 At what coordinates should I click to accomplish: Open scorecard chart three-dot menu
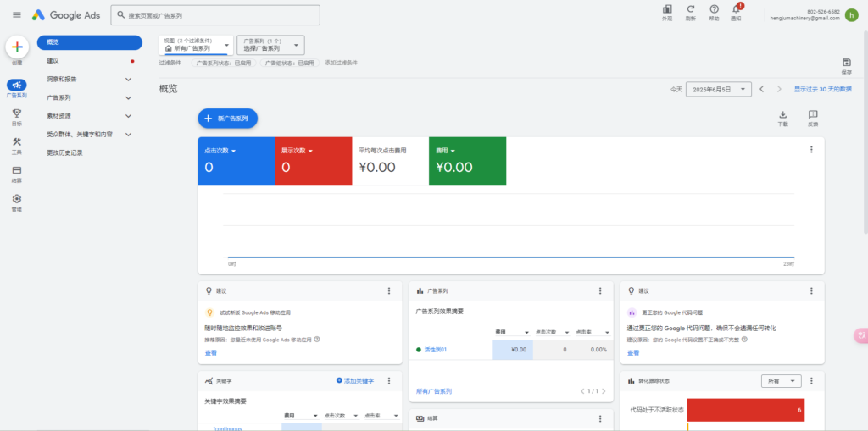coord(811,149)
